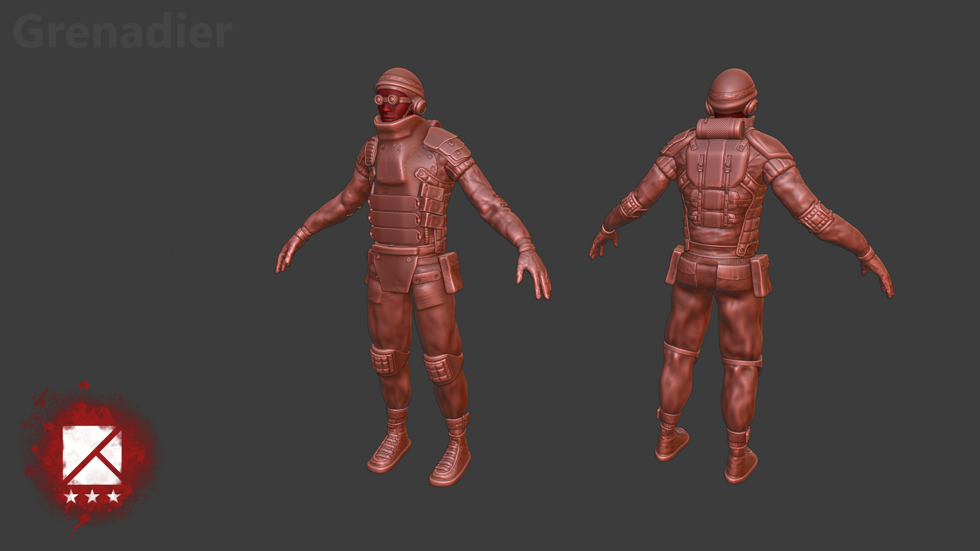Select the front-view Grenadier character model
This screenshot has height=551, width=980.
[413, 277]
